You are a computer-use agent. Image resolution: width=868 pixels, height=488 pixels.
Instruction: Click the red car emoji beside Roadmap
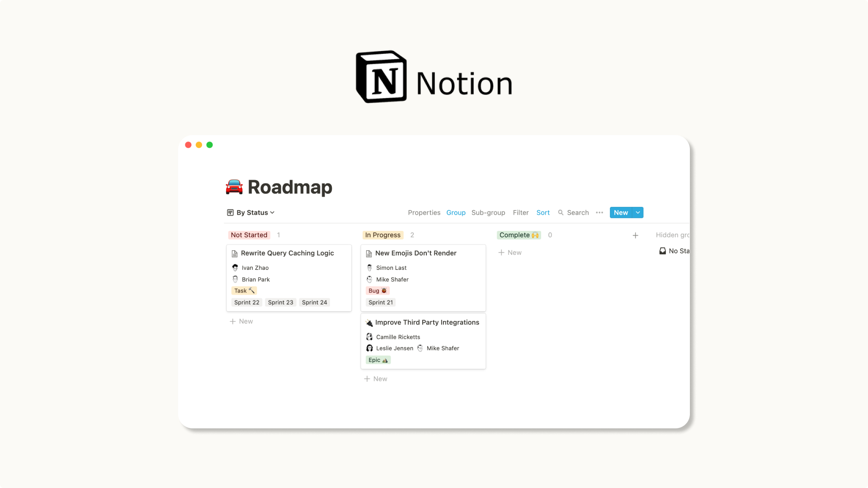click(234, 187)
